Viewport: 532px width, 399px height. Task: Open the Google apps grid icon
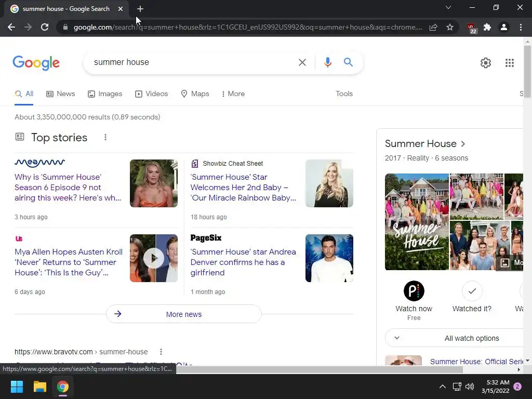pyautogui.click(x=509, y=63)
